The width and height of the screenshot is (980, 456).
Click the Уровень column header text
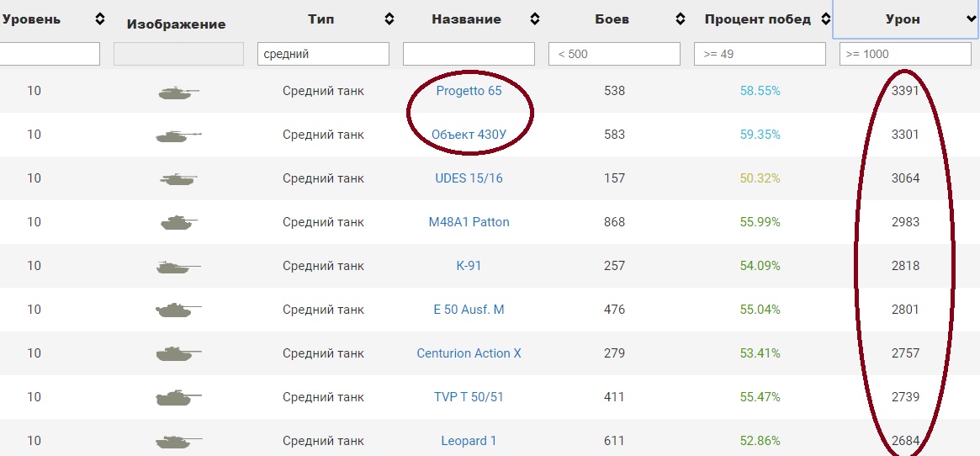point(31,19)
